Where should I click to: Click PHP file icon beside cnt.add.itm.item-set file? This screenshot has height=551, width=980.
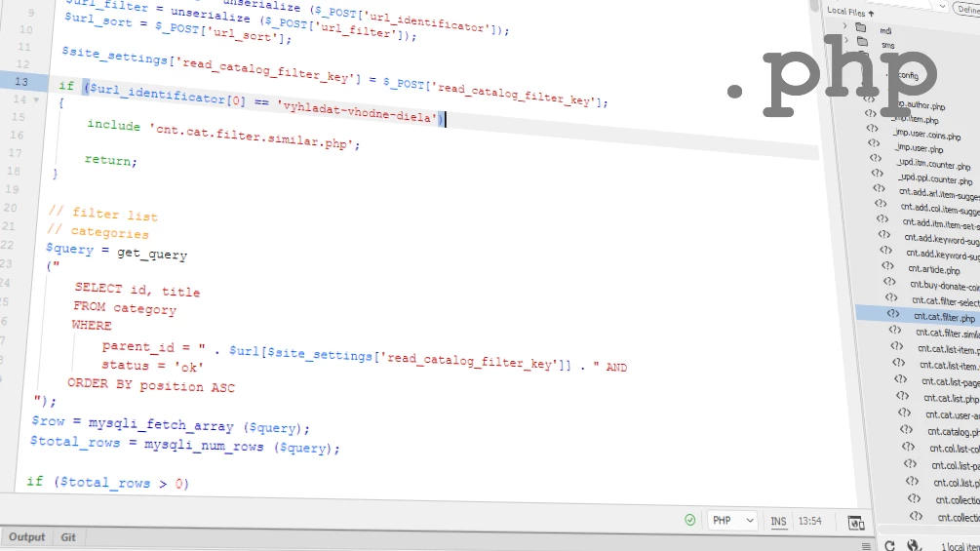coord(882,218)
